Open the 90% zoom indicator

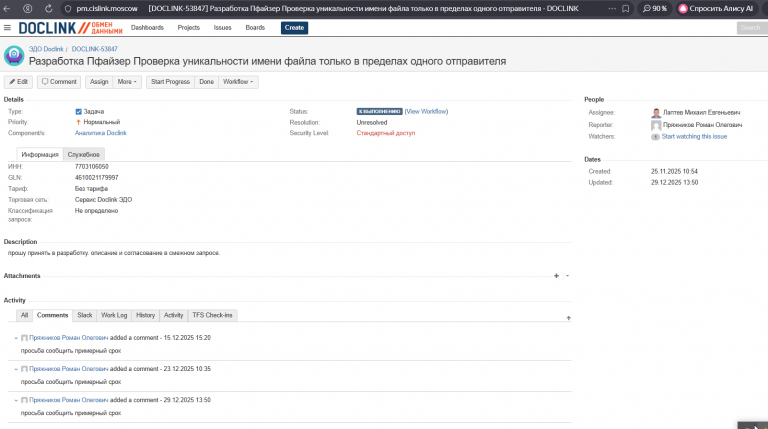[655, 8]
